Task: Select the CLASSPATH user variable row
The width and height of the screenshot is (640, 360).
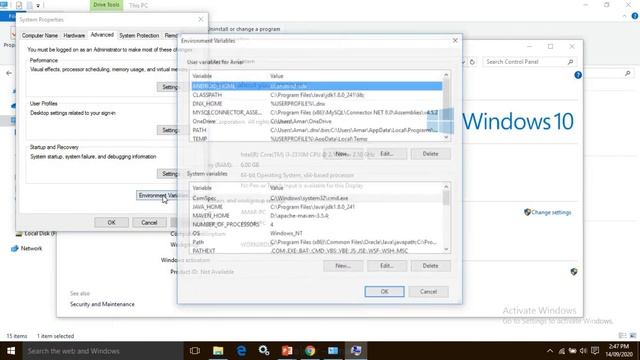Action: pos(317,95)
